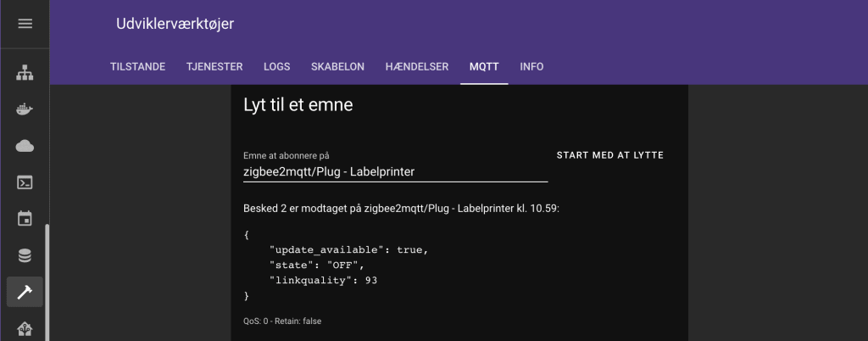Select the MQTT tab
The image size is (868, 341).
484,67
